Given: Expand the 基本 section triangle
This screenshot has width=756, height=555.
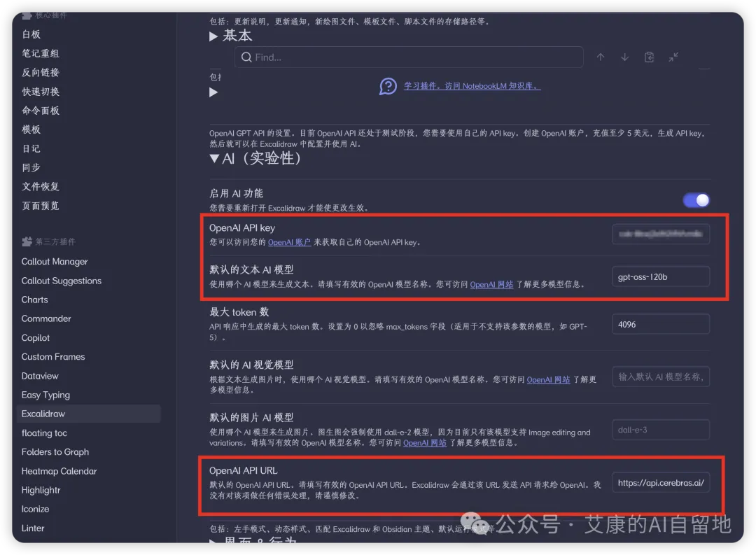Looking at the screenshot, I should coord(213,36).
